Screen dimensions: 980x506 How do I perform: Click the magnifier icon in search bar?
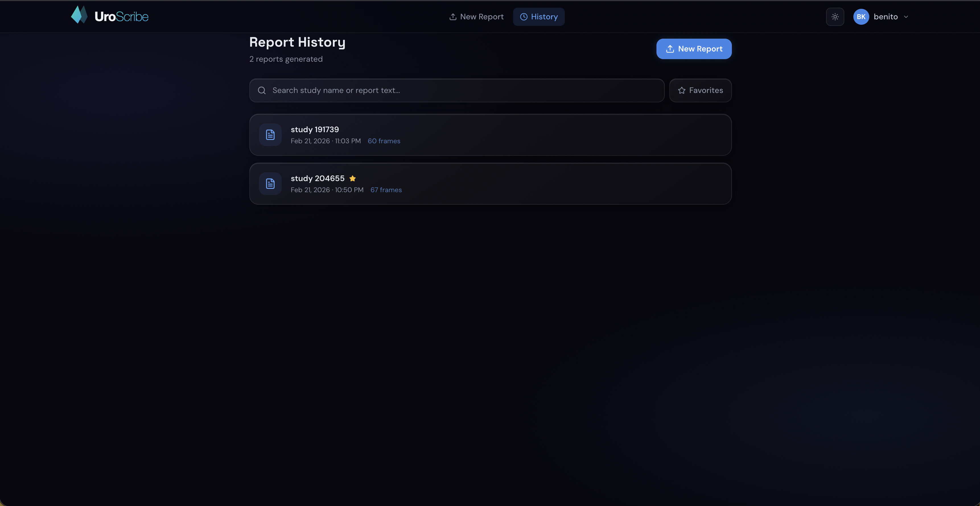[262, 90]
